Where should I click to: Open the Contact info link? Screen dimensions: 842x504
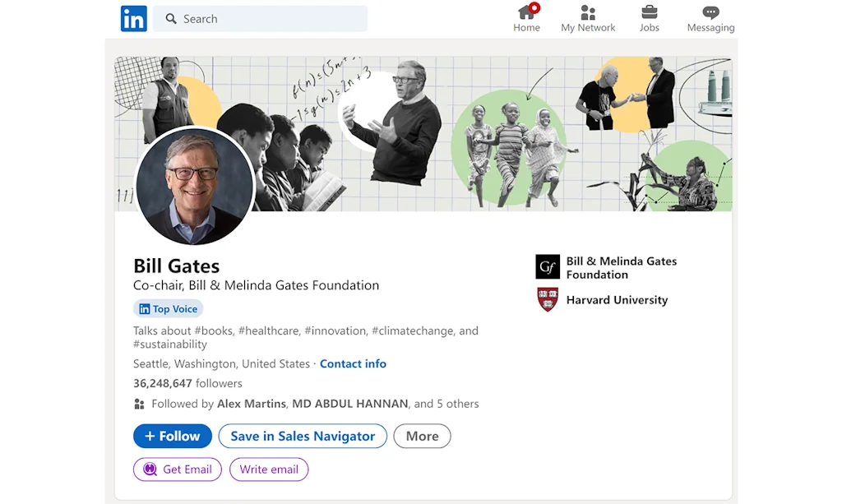pos(353,363)
